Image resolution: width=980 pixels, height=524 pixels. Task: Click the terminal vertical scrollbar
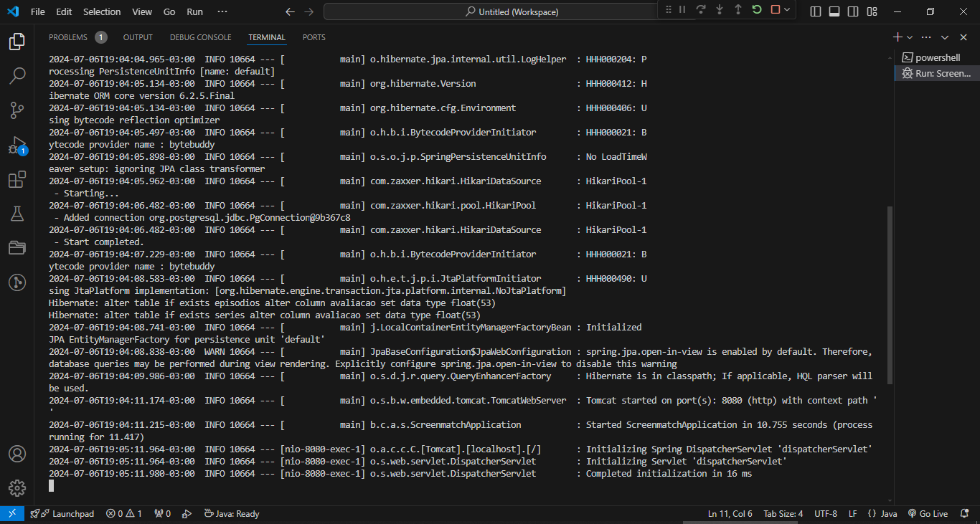pyautogui.click(x=890, y=295)
